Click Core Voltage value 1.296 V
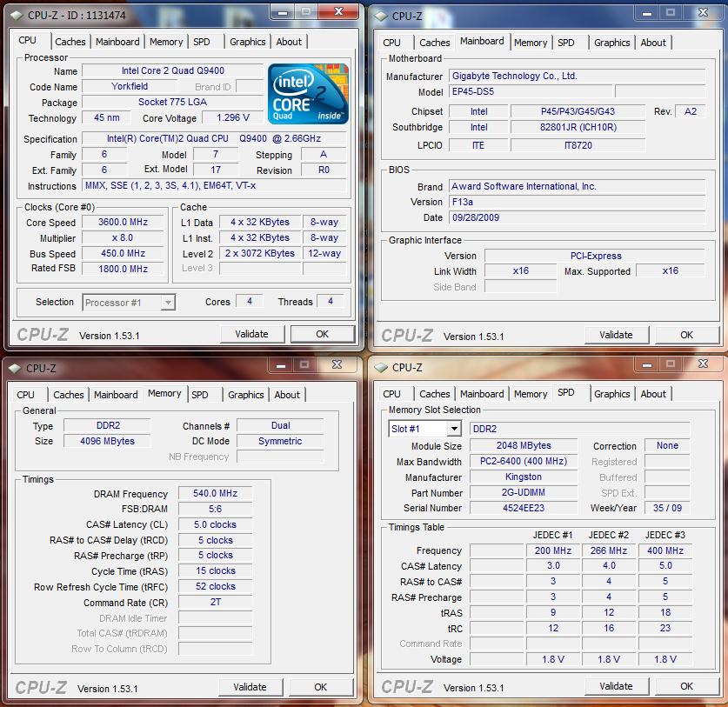The width and height of the screenshot is (728, 707). pyautogui.click(x=233, y=118)
